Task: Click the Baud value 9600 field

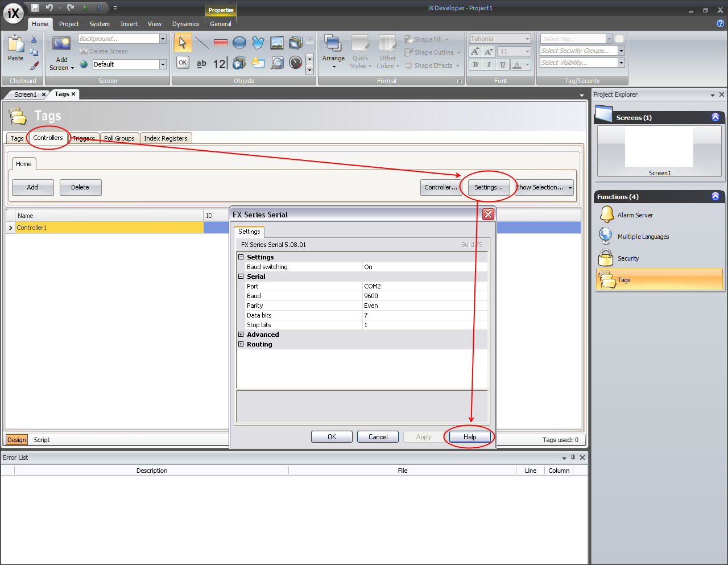Action: (425, 296)
